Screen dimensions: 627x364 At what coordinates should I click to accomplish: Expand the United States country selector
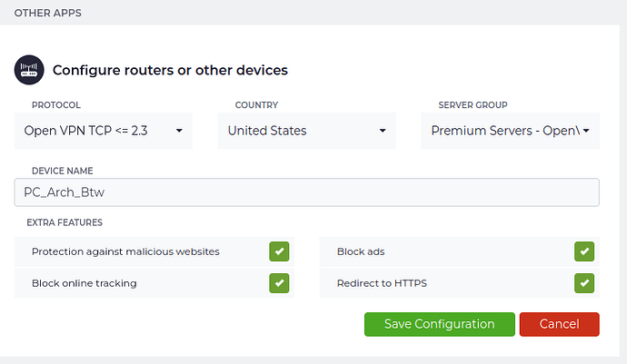(x=307, y=131)
